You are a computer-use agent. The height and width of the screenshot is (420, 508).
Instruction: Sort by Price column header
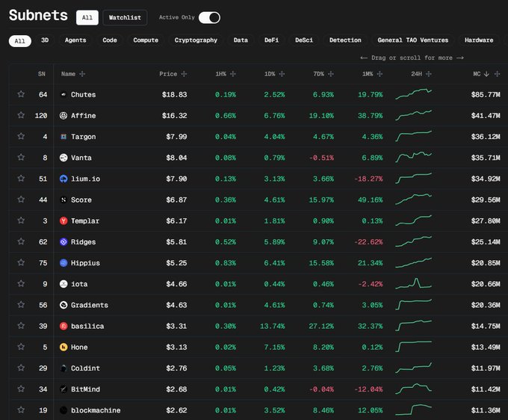168,74
